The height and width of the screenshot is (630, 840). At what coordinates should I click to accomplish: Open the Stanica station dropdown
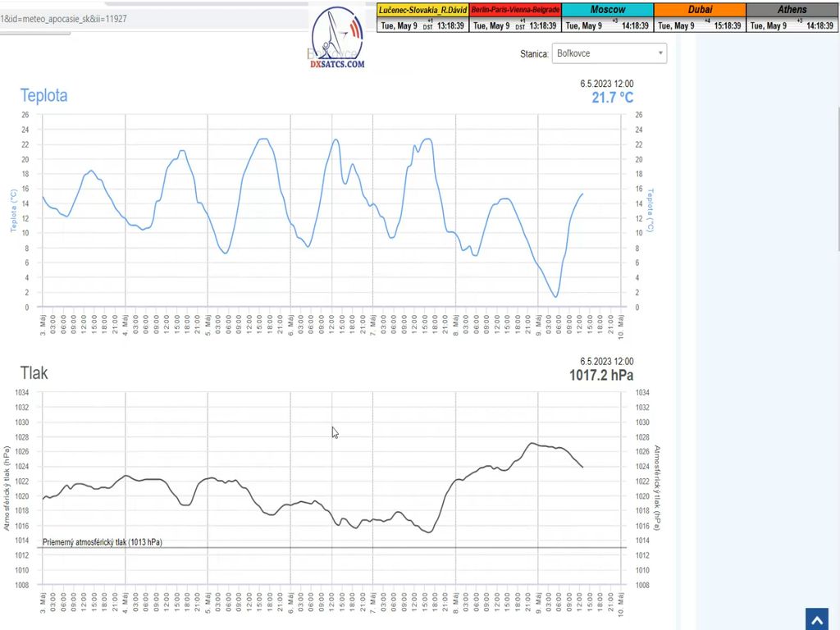click(x=609, y=53)
